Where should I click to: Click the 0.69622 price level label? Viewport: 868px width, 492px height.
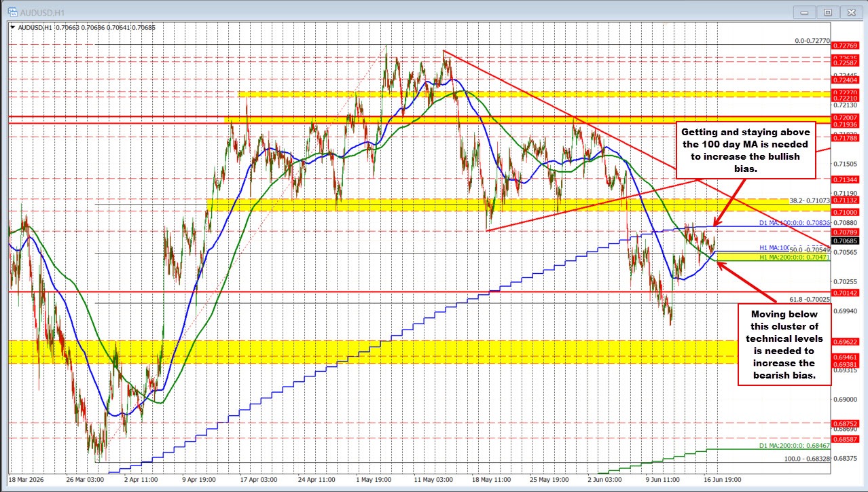click(845, 341)
